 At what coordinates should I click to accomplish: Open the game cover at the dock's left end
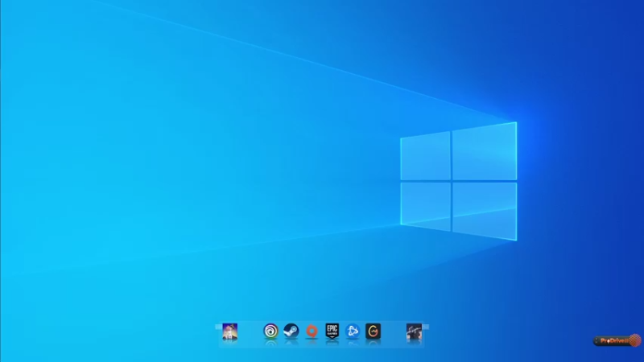(x=230, y=331)
